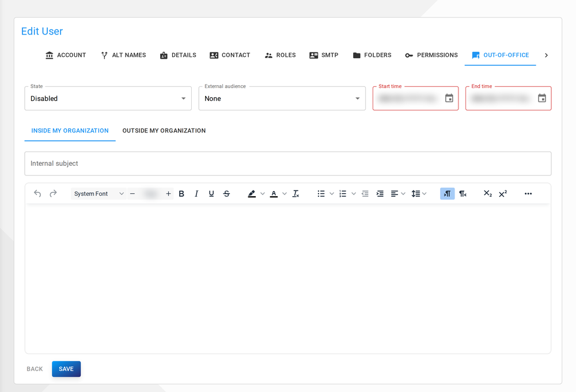Viewport: 576px width, 392px height.
Task: Switch to the Folders tab
Action: (372, 55)
